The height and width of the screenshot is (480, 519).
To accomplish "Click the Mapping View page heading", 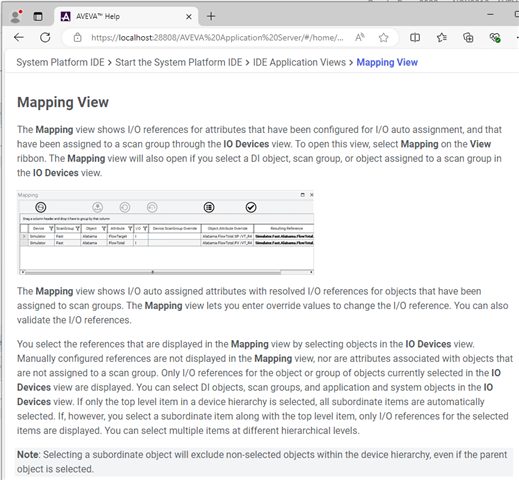I will point(63,102).
